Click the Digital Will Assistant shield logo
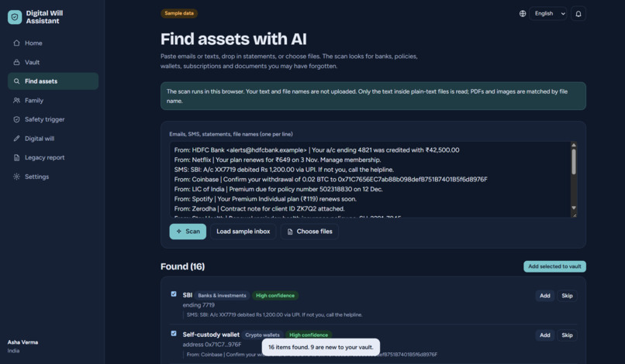This screenshot has height=364, width=625. pos(15,17)
